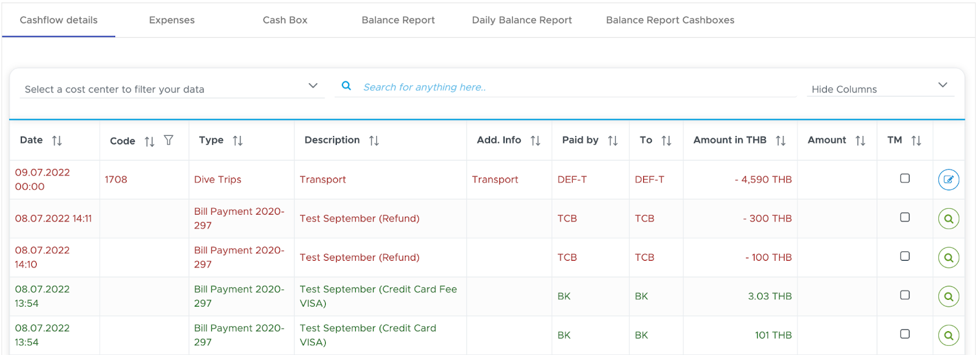View details of the -300 THB refund
This screenshot has width=980, height=355.
click(949, 219)
